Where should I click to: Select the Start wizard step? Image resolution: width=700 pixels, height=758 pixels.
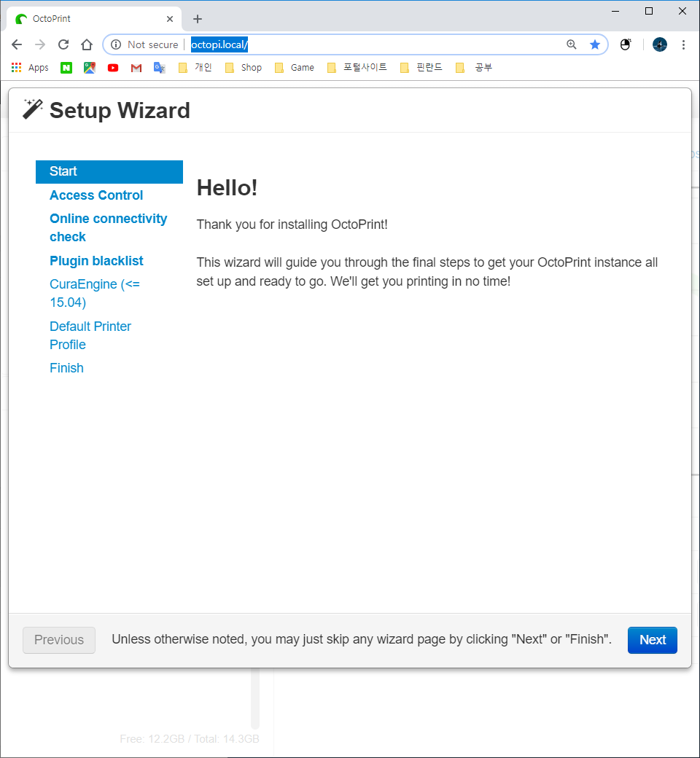[109, 171]
